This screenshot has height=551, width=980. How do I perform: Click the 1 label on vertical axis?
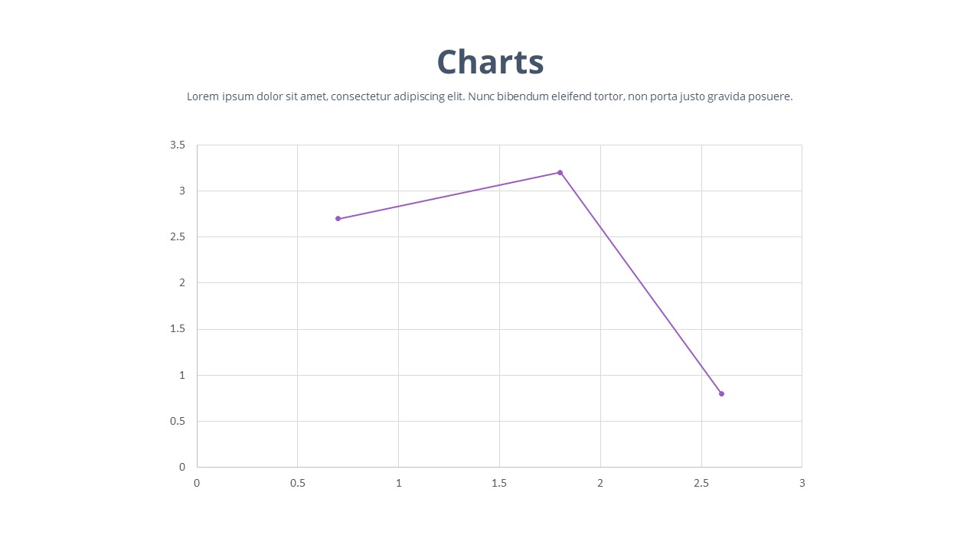click(182, 375)
